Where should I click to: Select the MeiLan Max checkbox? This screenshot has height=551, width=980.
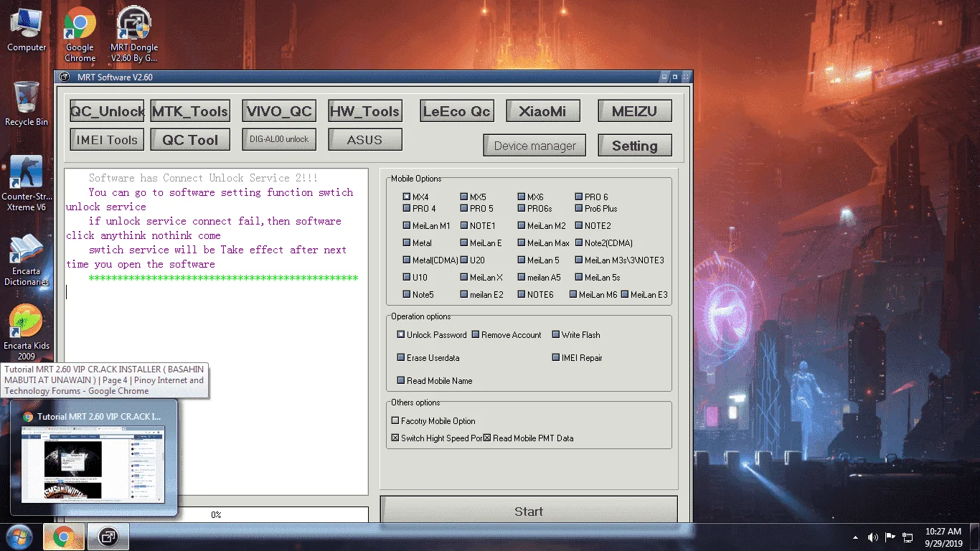(522, 242)
